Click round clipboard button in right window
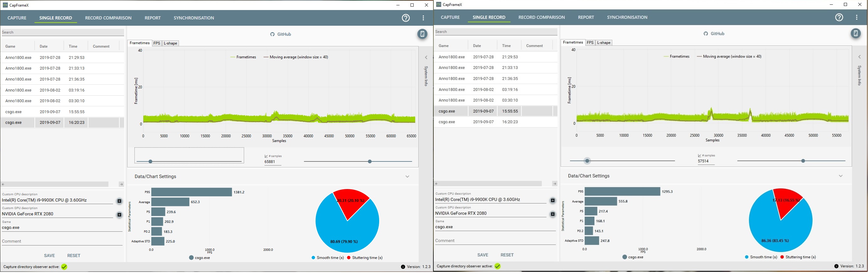Image resolution: width=868 pixels, height=274 pixels. coord(855,33)
